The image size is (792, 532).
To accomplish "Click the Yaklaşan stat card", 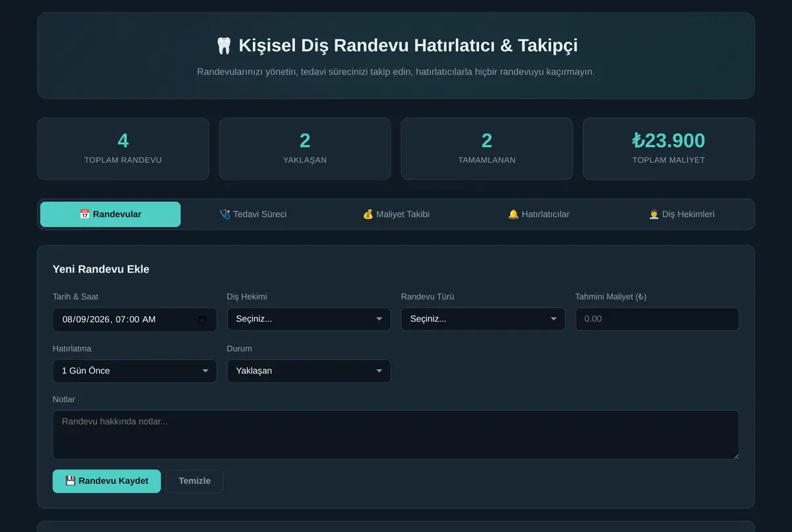I will point(305,149).
